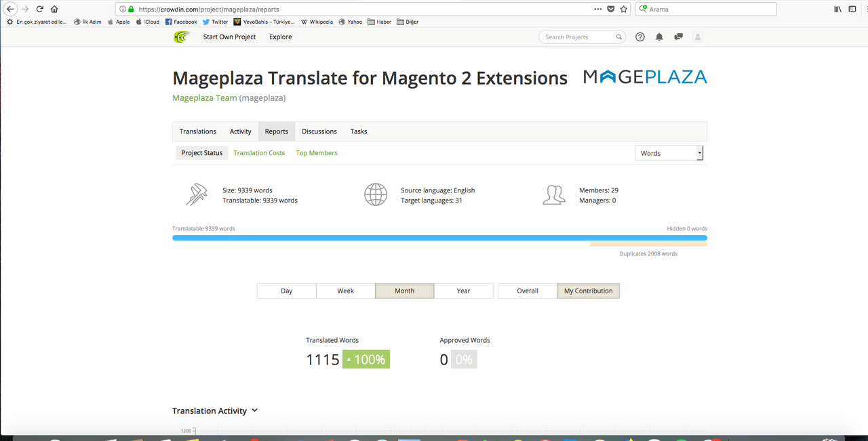Select the Day period toggle
868x441 pixels.
[286, 291]
